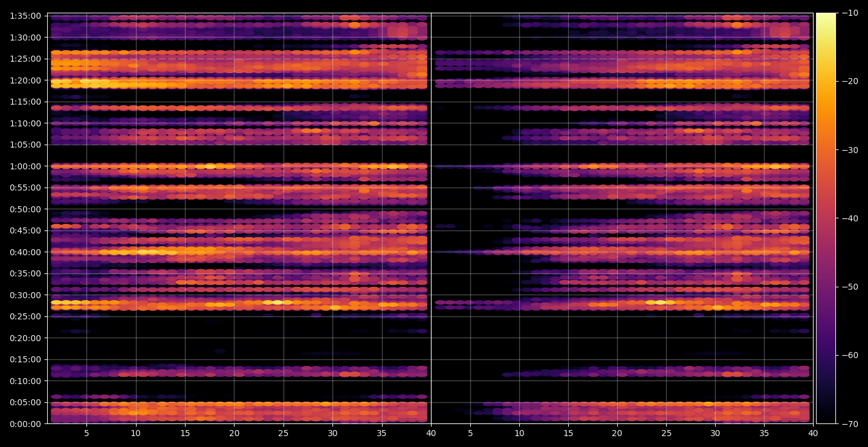The height and width of the screenshot is (447, 868).
Task: Select x-axis label 15 under second heatmap
Action: click(x=568, y=433)
